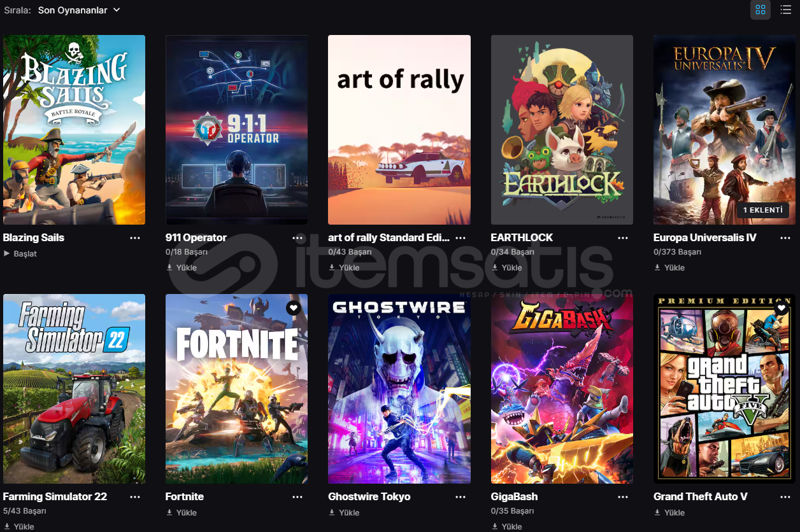This screenshot has width=800, height=532.
Task: Open the Farming Simulator 22 cover art
Action: [74, 389]
